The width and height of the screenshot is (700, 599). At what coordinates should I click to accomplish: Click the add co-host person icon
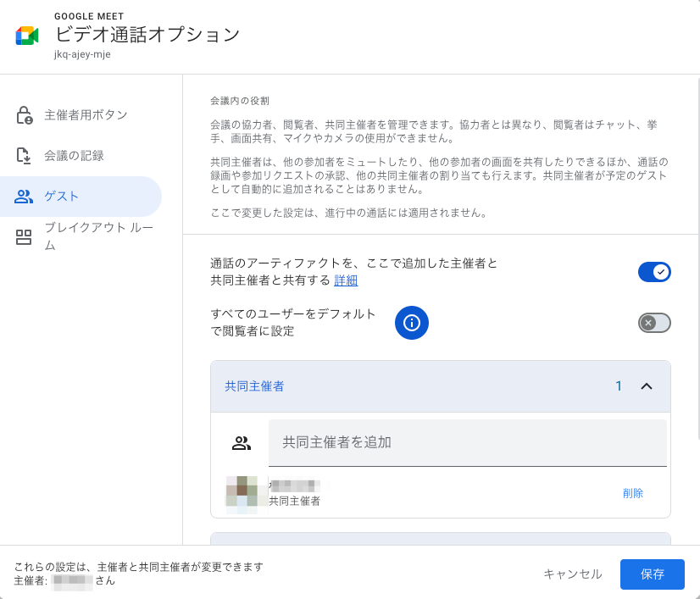(242, 442)
